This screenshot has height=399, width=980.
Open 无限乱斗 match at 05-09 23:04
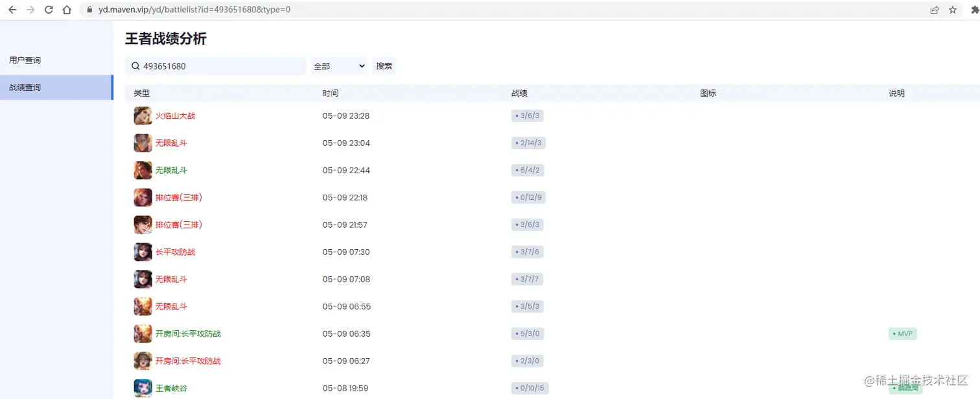pos(171,143)
